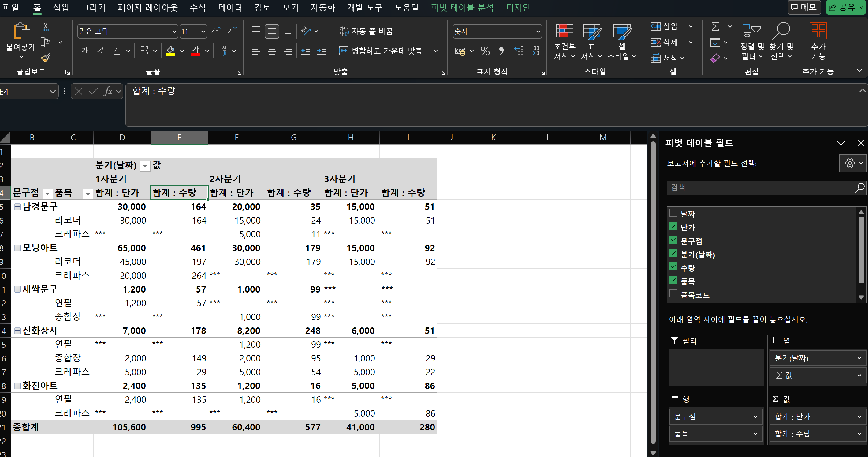
Task: Open the 문구점 filter dropdown in pivot
Action: tap(47, 194)
